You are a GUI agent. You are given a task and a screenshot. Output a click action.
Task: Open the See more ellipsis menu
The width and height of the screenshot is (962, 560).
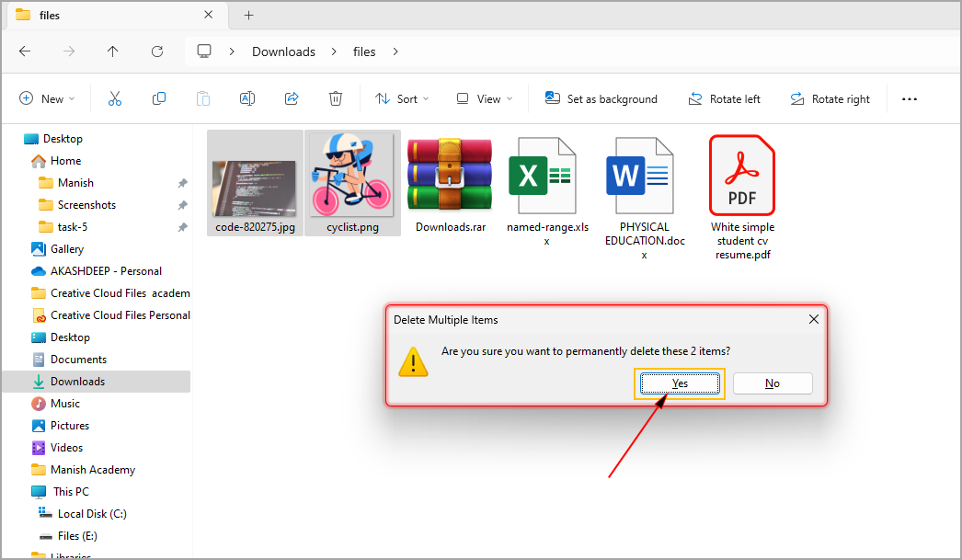pyautogui.click(x=909, y=99)
